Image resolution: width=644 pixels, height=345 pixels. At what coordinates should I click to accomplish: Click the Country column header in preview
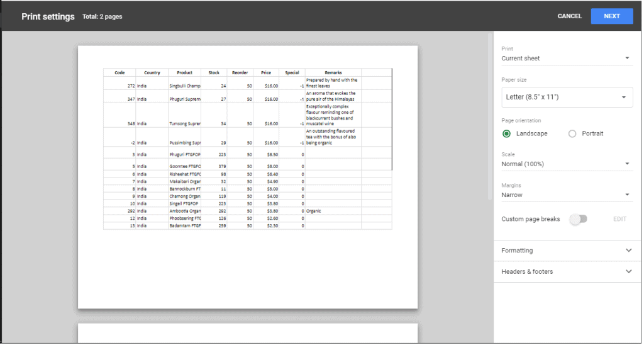point(152,73)
